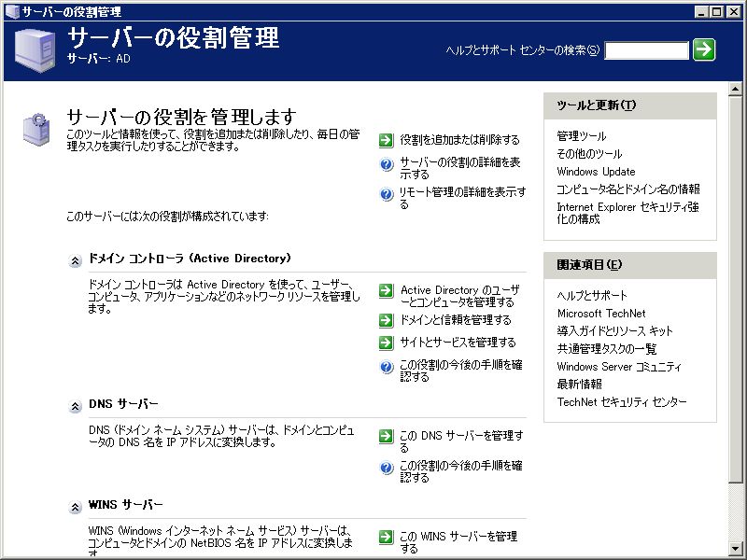
Task: Open ドメインと信頼を管理する link
Action: click(x=456, y=320)
